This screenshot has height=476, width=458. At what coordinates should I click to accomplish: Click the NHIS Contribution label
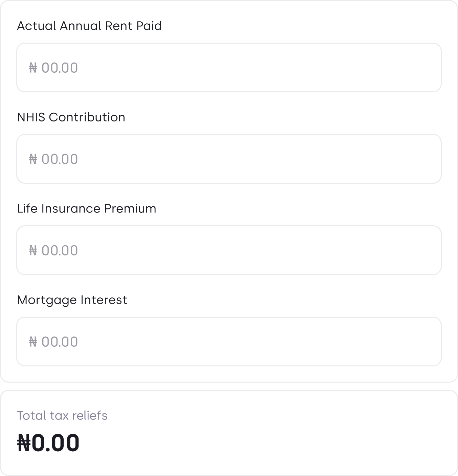(71, 117)
